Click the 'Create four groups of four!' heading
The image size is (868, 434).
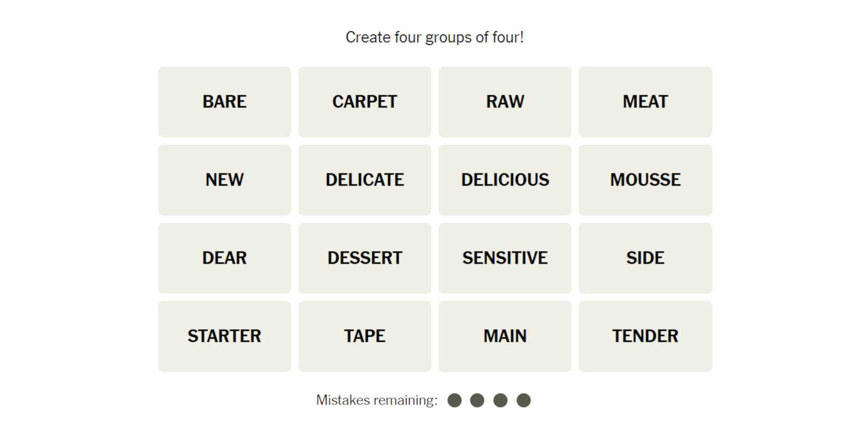(x=435, y=37)
